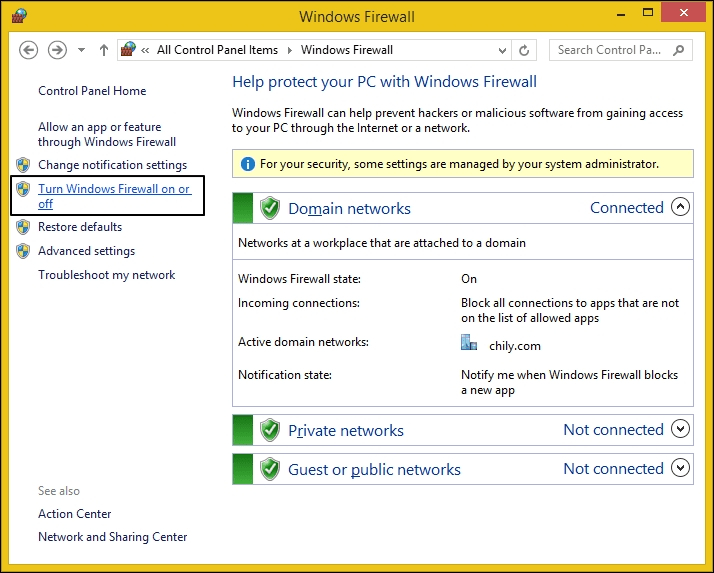Click Notification state label
The image size is (714, 573).
[285, 375]
